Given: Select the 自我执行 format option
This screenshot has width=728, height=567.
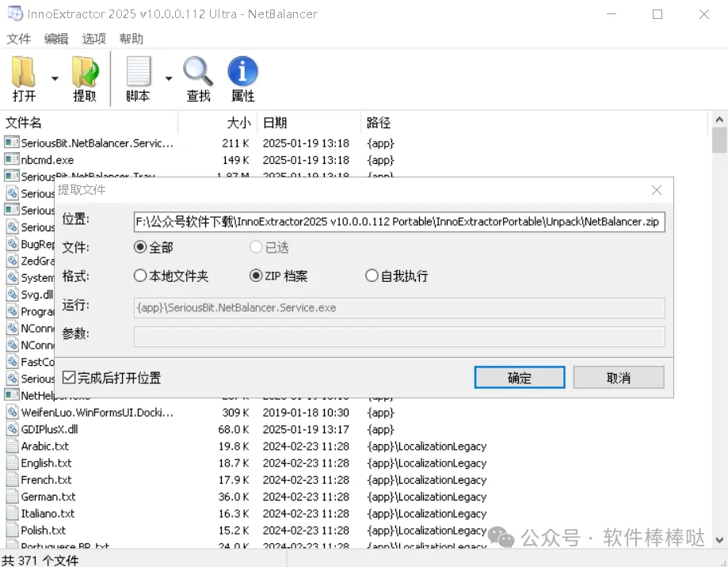Looking at the screenshot, I should pyautogui.click(x=372, y=276).
